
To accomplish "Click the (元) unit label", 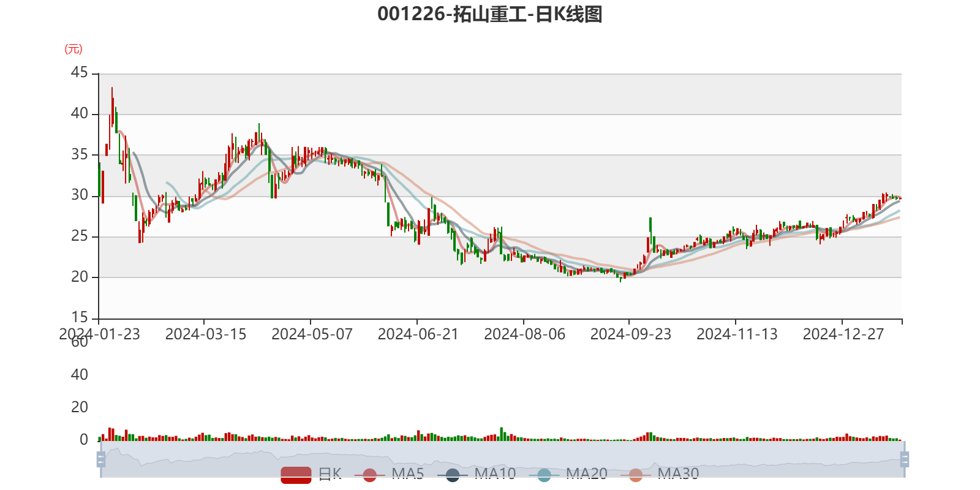I will tap(73, 49).
